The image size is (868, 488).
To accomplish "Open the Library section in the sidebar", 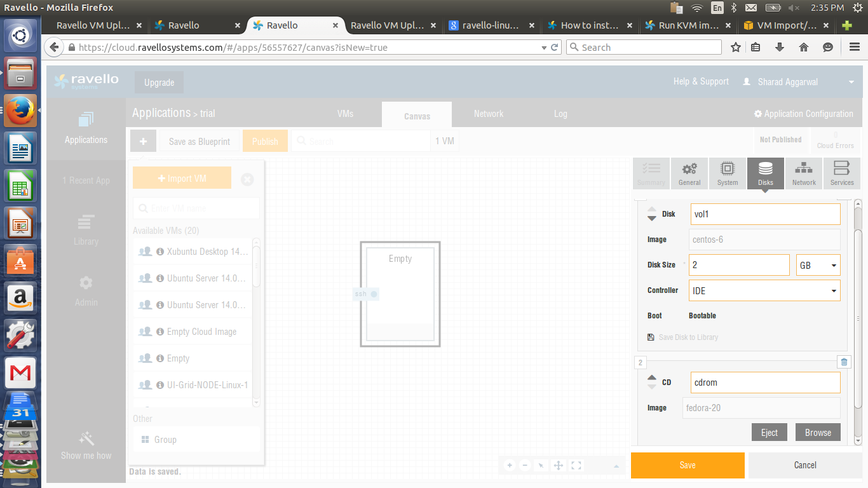I will tap(86, 231).
